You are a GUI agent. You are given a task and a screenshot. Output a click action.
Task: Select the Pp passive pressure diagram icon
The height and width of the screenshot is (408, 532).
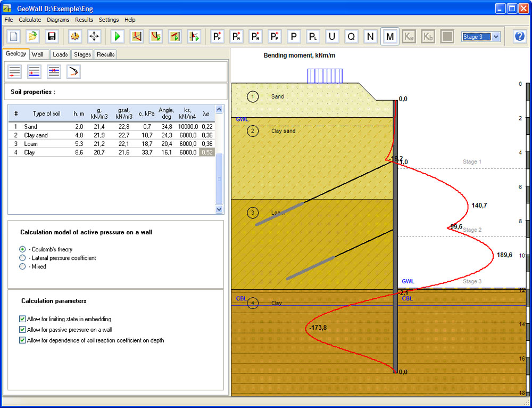coord(217,36)
